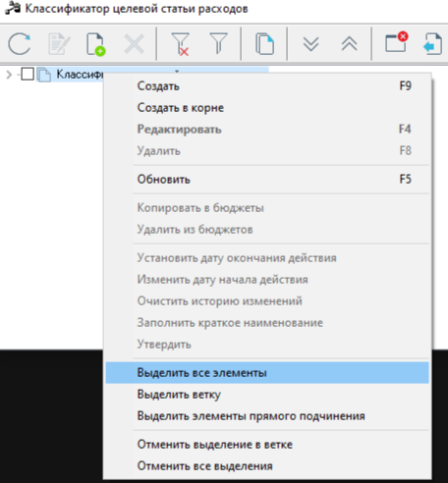
Task: Click the clear filter icon with red X
Action: [x=180, y=44]
